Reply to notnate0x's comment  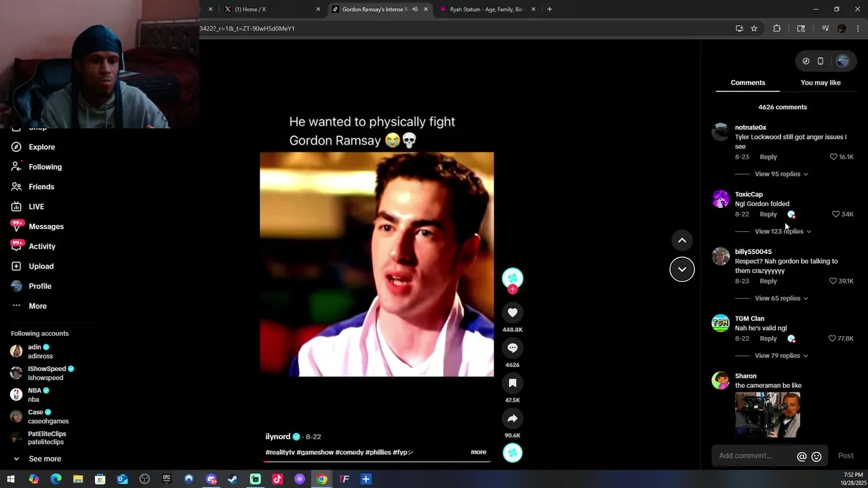[x=768, y=157]
